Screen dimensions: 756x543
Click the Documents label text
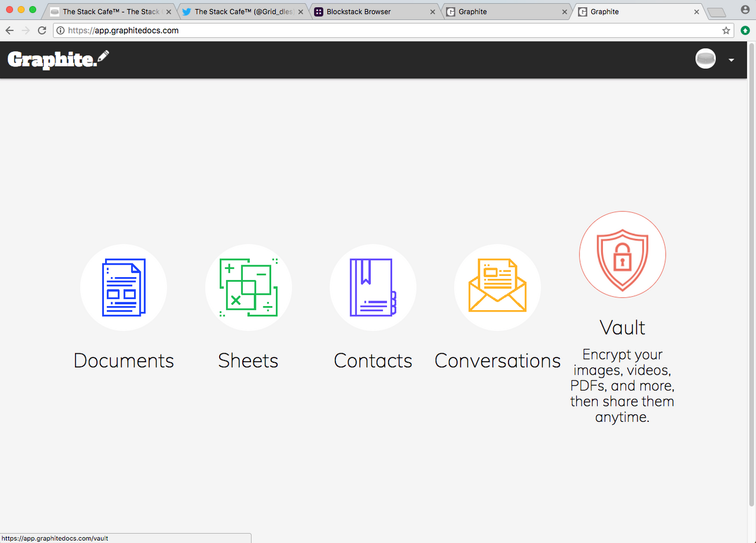(123, 360)
